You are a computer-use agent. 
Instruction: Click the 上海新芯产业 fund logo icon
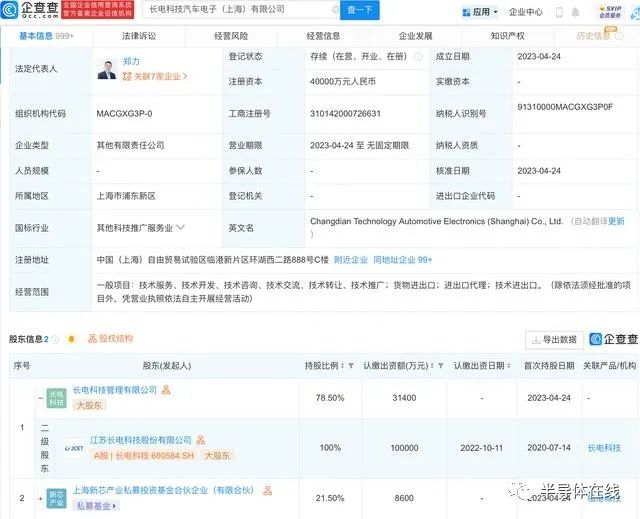click(x=56, y=499)
